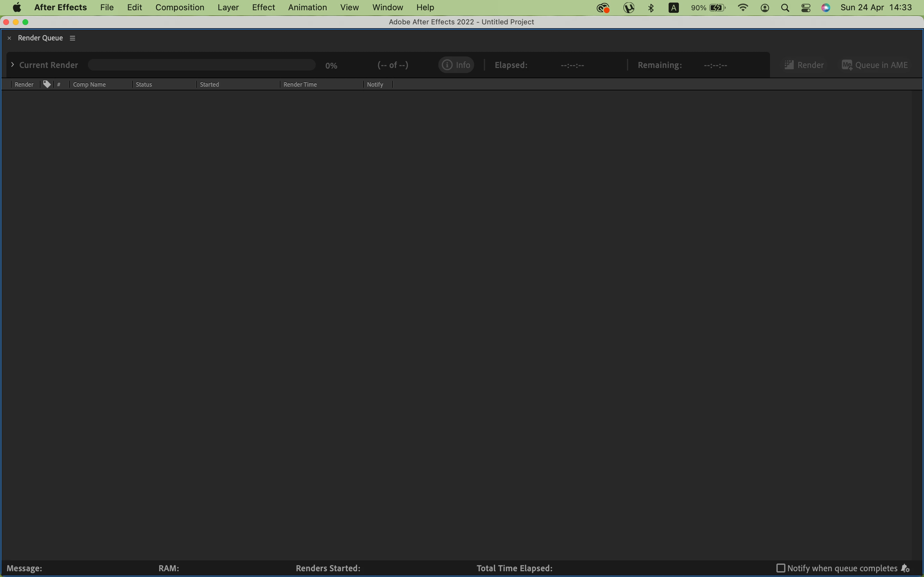
Task: Click the Wi-Fi status icon
Action: [743, 8]
